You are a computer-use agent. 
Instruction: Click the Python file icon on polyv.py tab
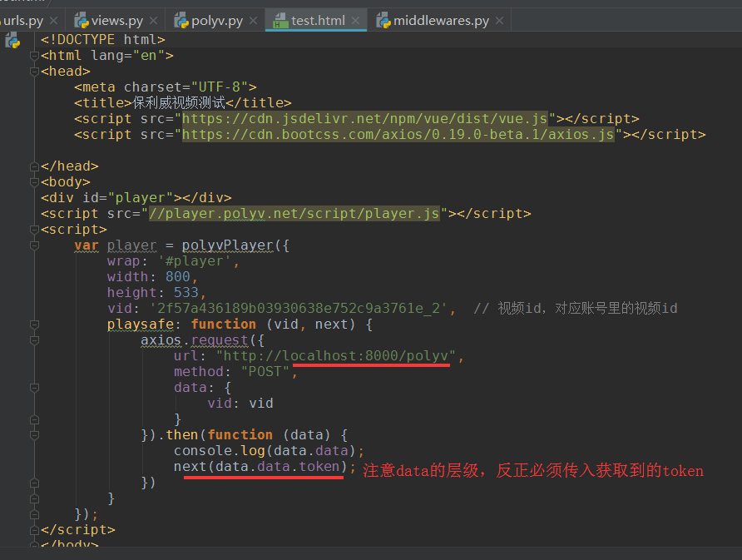click(181, 20)
